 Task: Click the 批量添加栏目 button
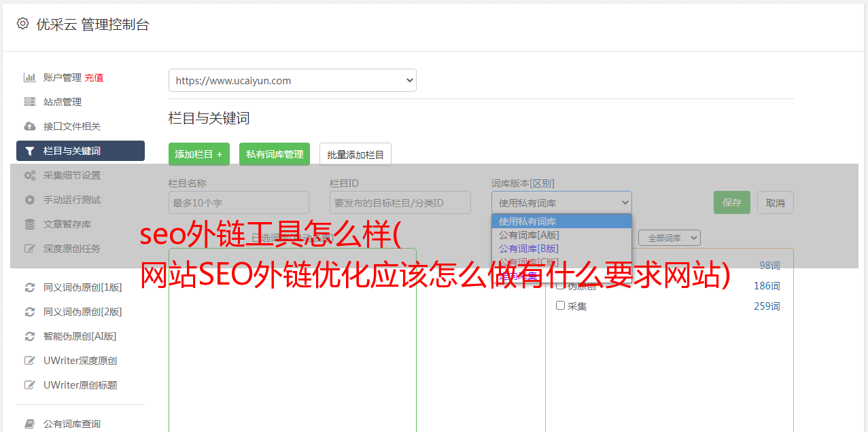(x=355, y=154)
